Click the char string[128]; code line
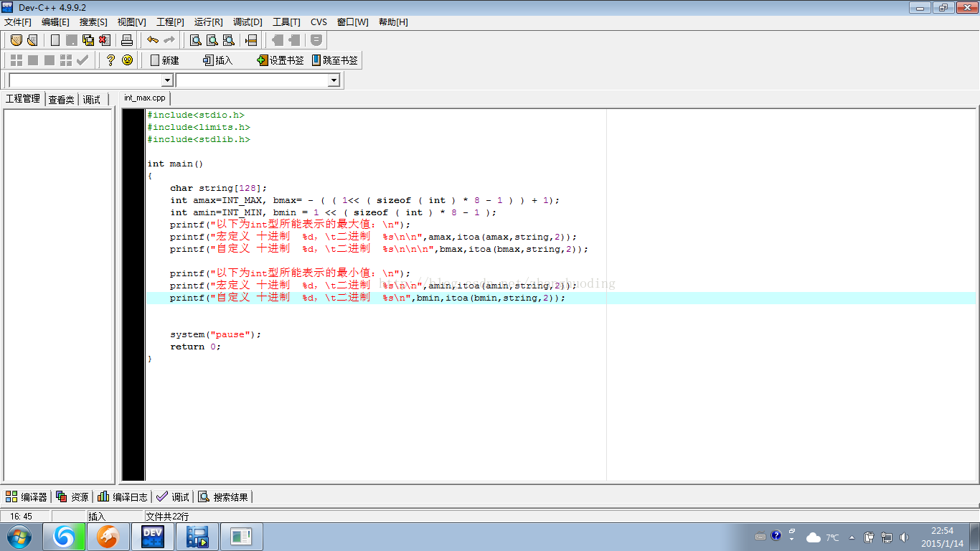This screenshot has height=551, width=980. 219,188
